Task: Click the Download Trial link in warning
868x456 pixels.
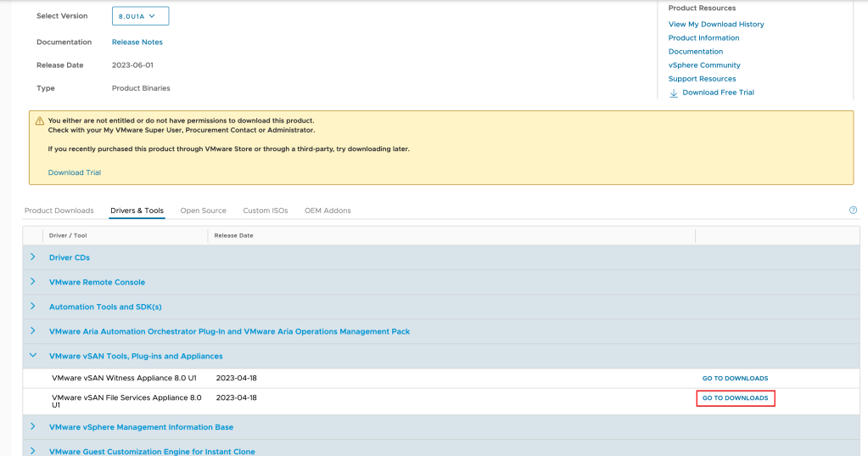Action: tap(74, 172)
